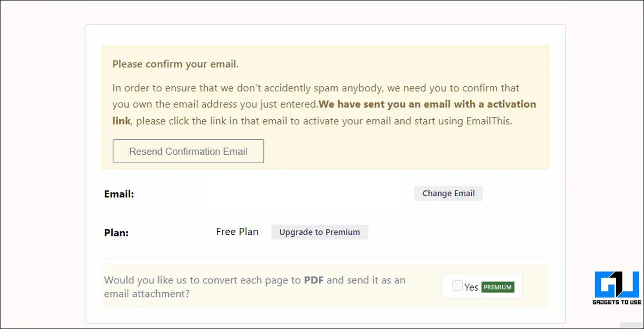Click the Free Plan text
Image resolution: width=644 pixels, height=329 pixels.
237,232
